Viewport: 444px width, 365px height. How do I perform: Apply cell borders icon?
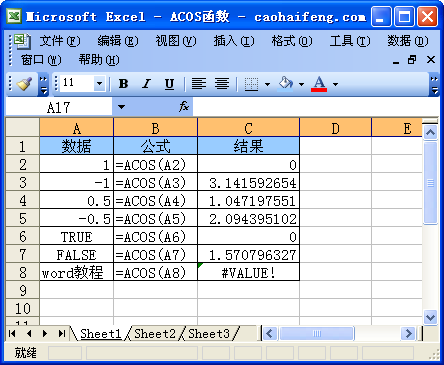(x=251, y=84)
